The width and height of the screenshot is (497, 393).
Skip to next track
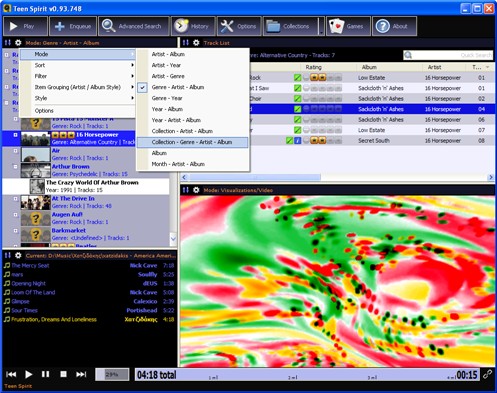click(81, 374)
